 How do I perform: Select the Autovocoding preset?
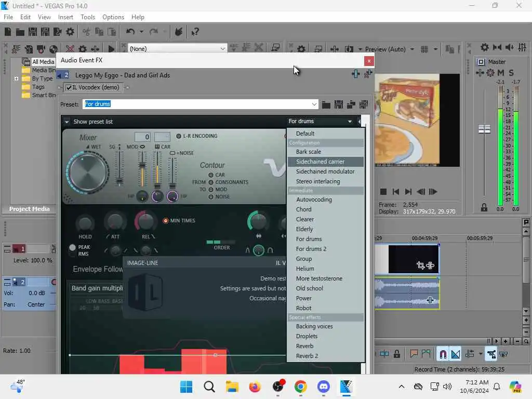[325, 200]
